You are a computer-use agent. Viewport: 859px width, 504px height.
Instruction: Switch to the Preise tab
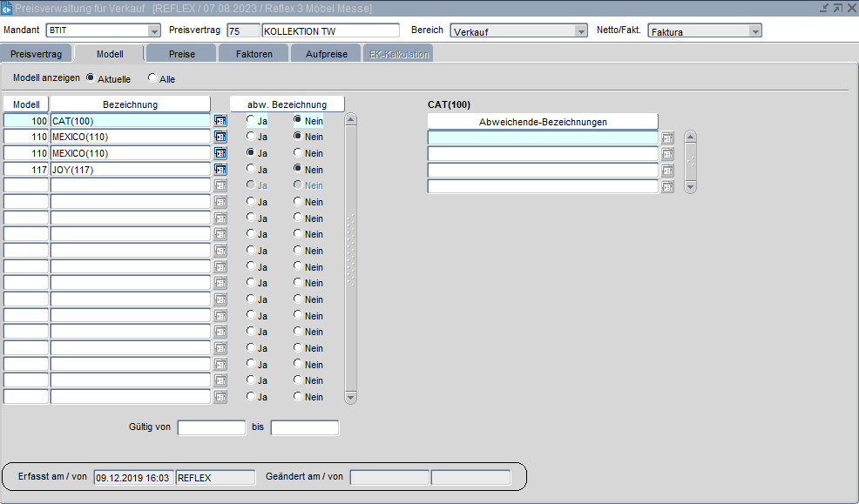click(181, 54)
